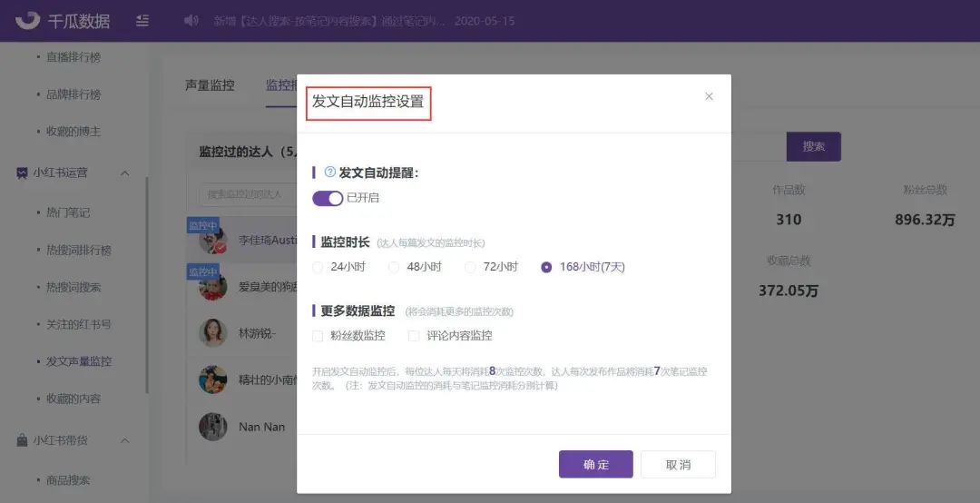Image resolution: width=980 pixels, height=503 pixels.
Task: Click the avatar of 李佳琦Austin
Action: (x=212, y=240)
